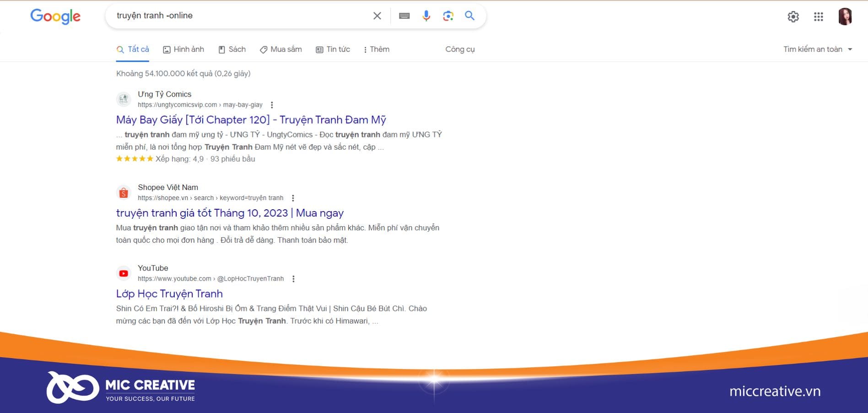The height and width of the screenshot is (413, 868).
Task: Submit search with magnifier icon
Action: click(x=469, y=16)
